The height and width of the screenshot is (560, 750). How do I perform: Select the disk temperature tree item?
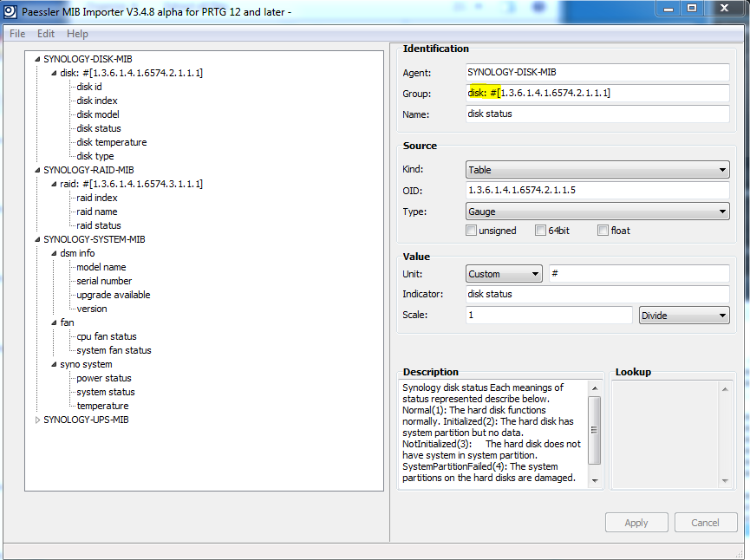coord(112,142)
